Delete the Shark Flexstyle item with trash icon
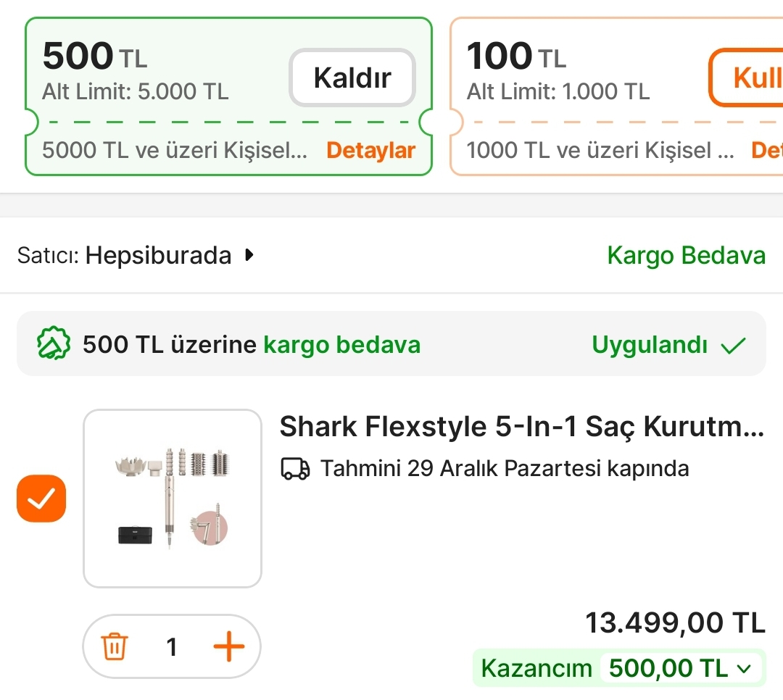This screenshot has width=783, height=700. tap(115, 646)
